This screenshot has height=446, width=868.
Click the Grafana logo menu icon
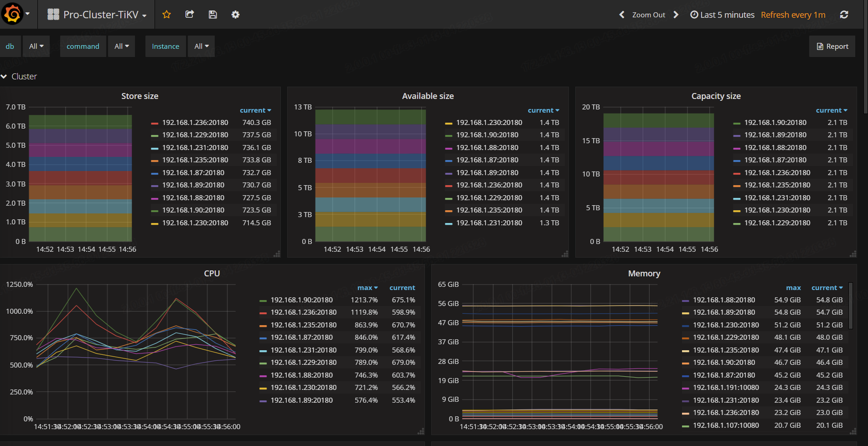(x=13, y=14)
